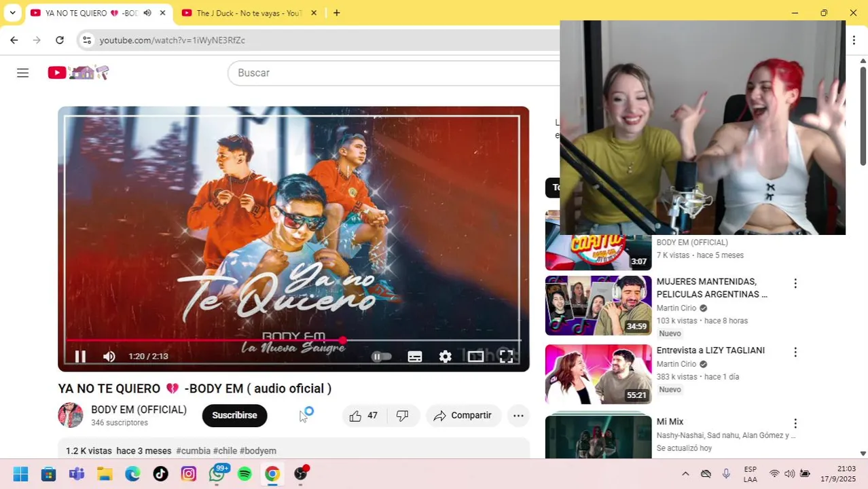Viewport: 868px width, 489px height.
Task: Open the Mi Mix playlist thumbnail
Action: tap(598, 437)
